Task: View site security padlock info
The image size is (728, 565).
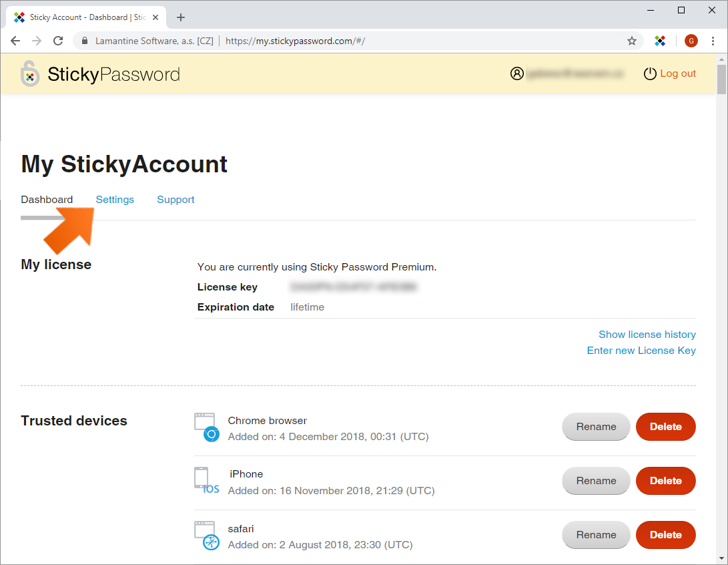Action: [x=85, y=41]
